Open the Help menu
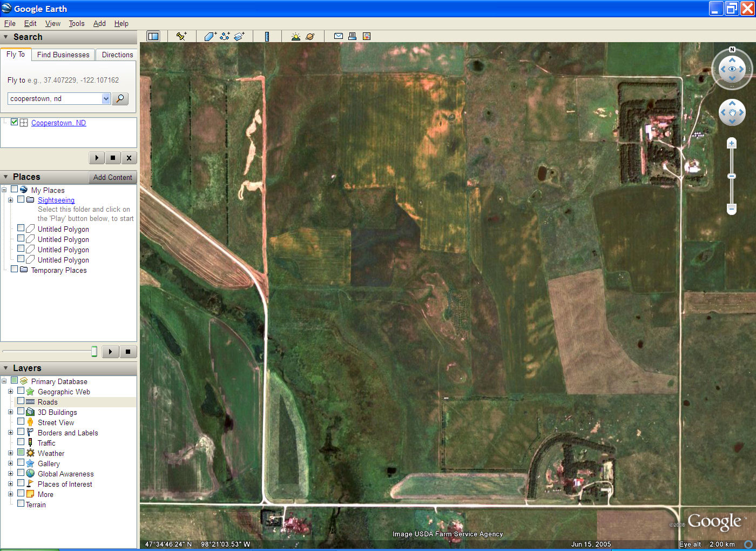This screenshot has width=756, height=551. 122,23
